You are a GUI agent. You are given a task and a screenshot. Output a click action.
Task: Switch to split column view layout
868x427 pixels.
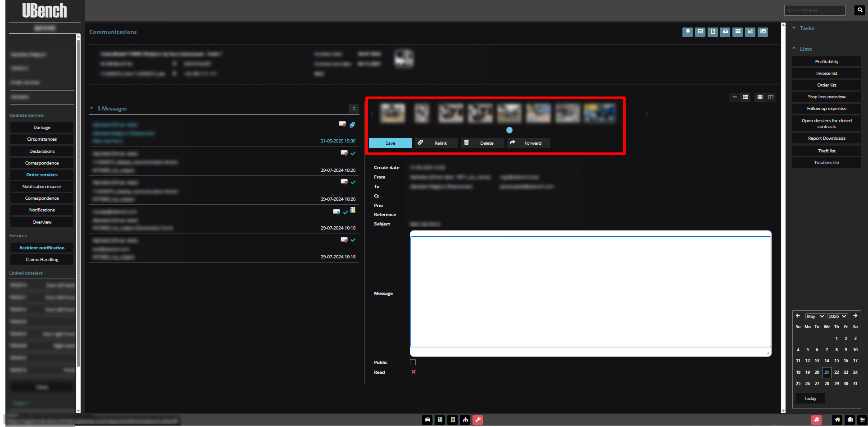771,97
